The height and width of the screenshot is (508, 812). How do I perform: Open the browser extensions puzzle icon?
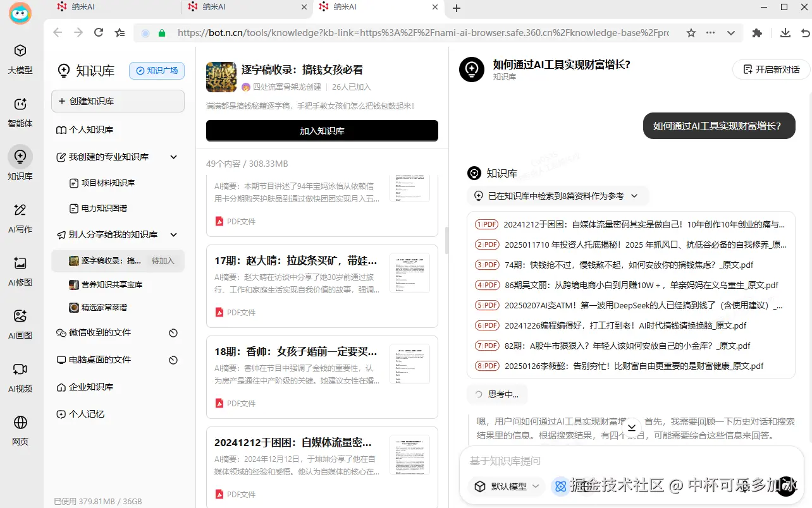point(757,33)
